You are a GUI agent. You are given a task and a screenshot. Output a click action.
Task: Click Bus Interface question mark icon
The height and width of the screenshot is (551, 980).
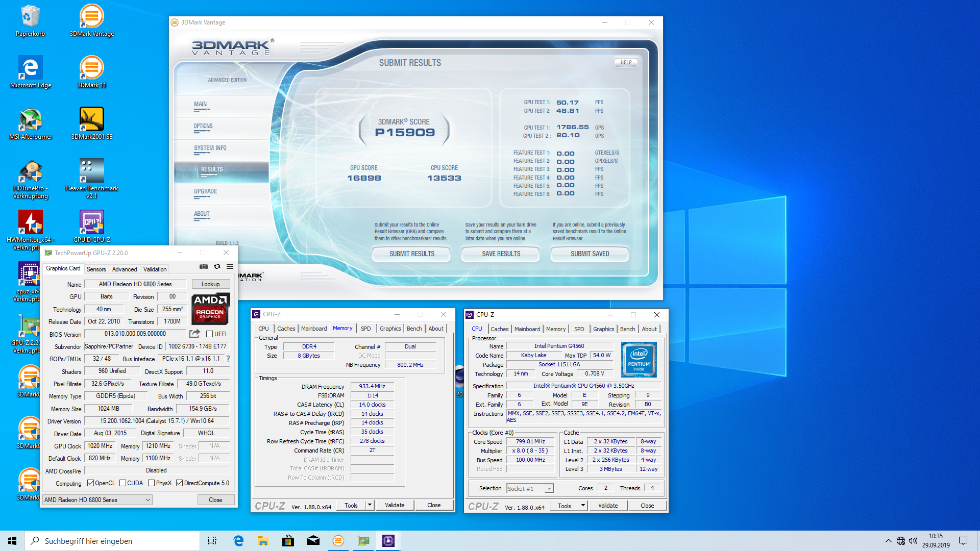(x=228, y=359)
